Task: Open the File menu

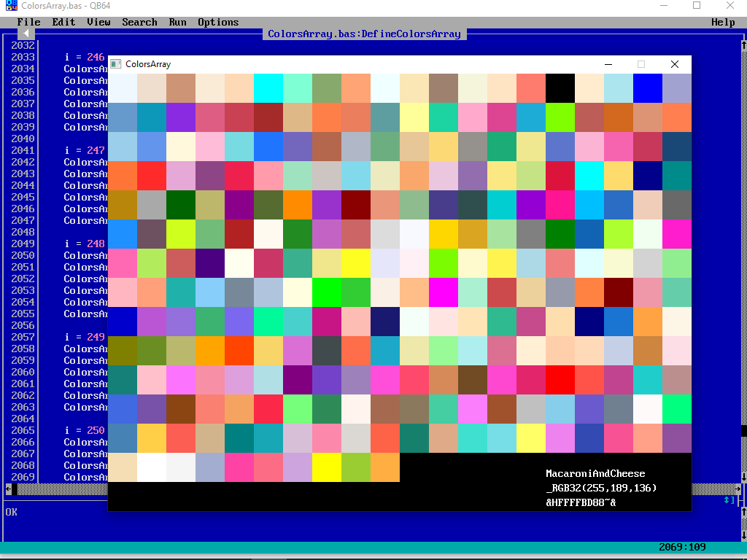Action: click(x=28, y=22)
